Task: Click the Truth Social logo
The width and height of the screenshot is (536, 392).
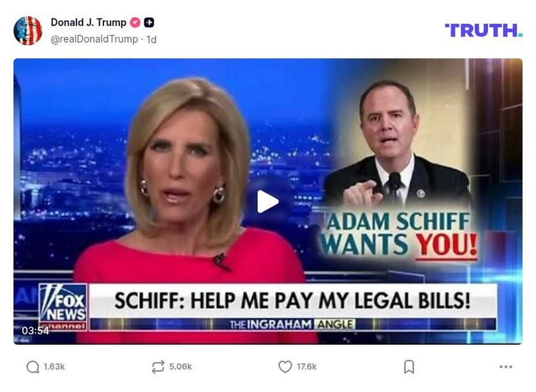Action: (x=484, y=31)
